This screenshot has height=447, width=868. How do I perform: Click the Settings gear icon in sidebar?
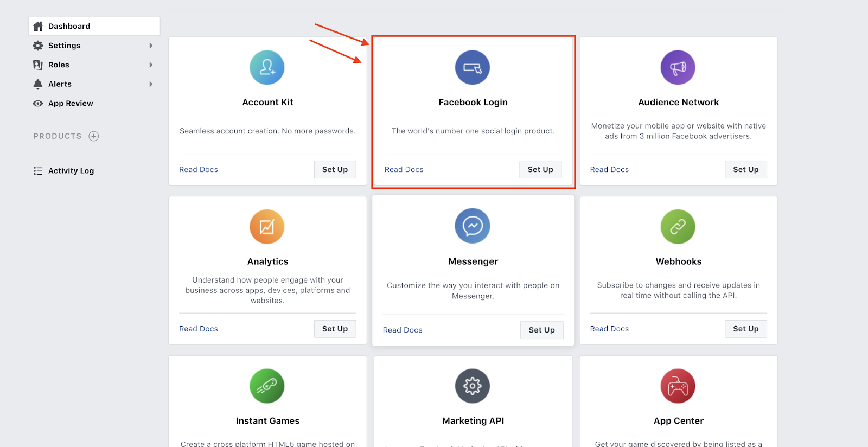pyautogui.click(x=38, y=46)
